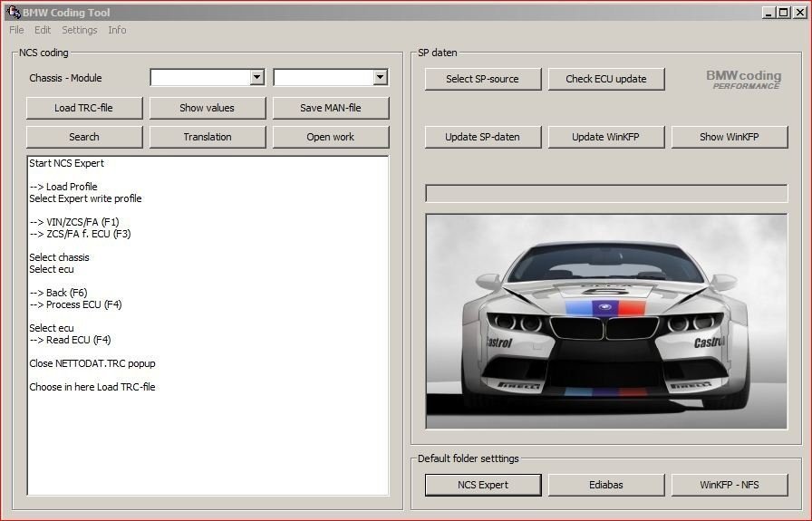Click Check ECU update button
The width and height of the screenshot is (812, 521).
click(605, 79)
